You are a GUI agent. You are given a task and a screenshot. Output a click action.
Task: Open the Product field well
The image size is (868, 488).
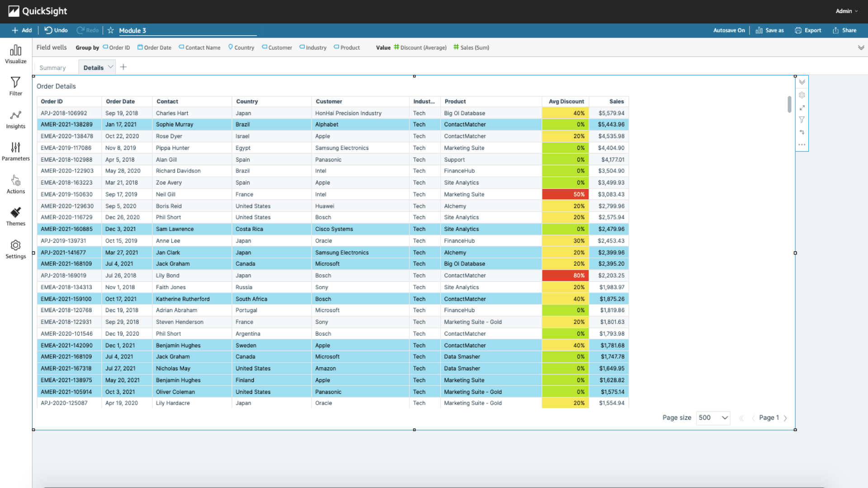[x=347, y=47]
